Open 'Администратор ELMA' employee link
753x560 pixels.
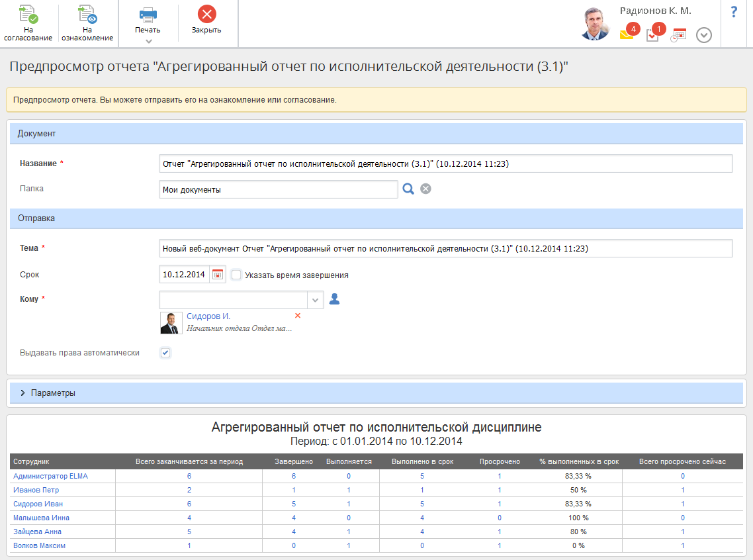[50, 476]
